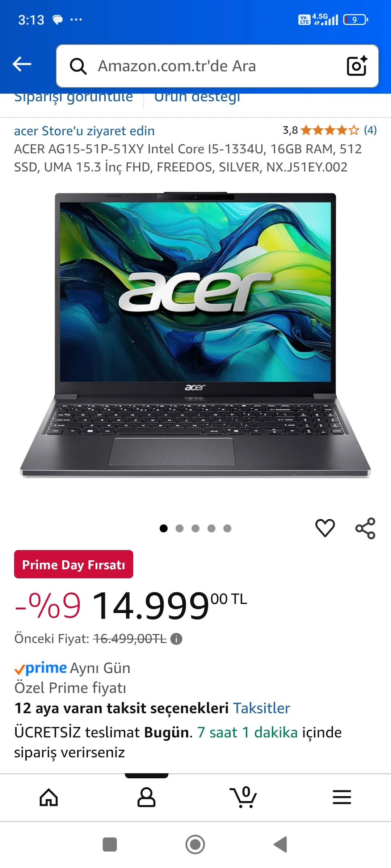Viewport: 391px width, 868px height.
Task: Open shopping cart icon
Action: (x=243, y=797)
